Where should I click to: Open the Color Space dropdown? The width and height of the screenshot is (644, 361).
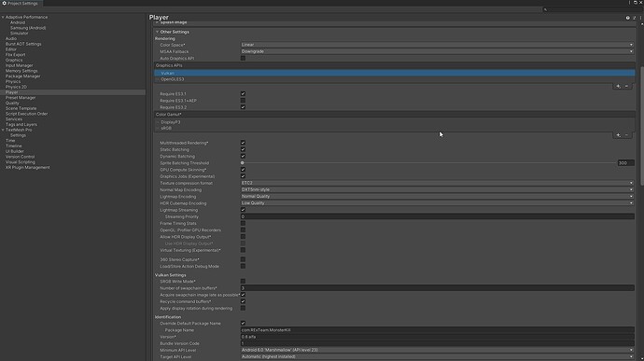(437, 45)
